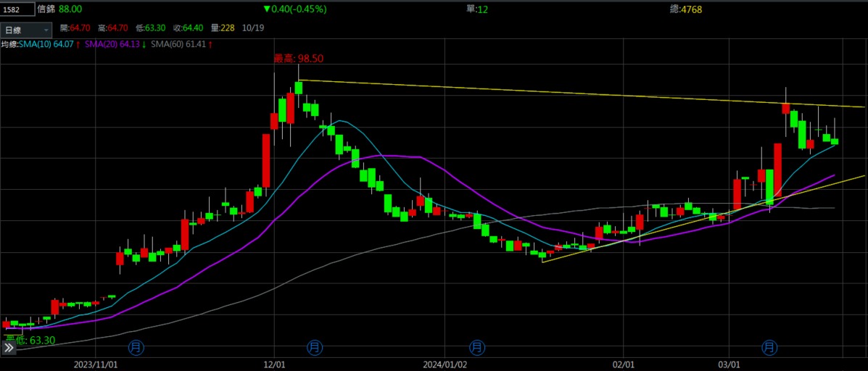Open the 日線 timeframe dropdown
This screenshot has height=371, width=868.
27,30
